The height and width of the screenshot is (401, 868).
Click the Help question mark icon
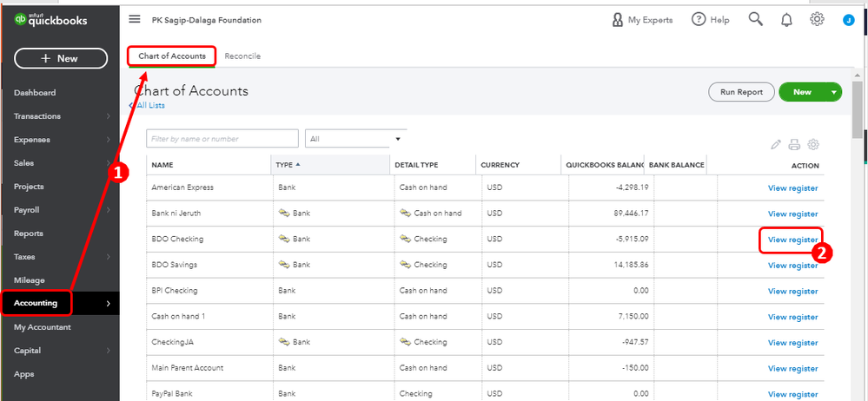[x=698, y=20]
